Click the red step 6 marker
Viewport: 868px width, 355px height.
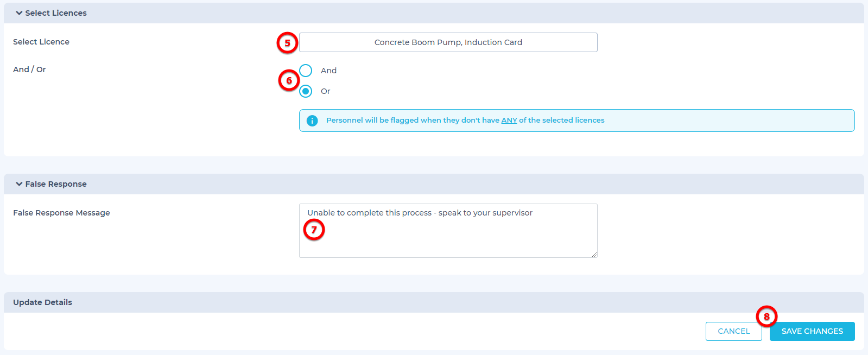(x=289, y=80)
